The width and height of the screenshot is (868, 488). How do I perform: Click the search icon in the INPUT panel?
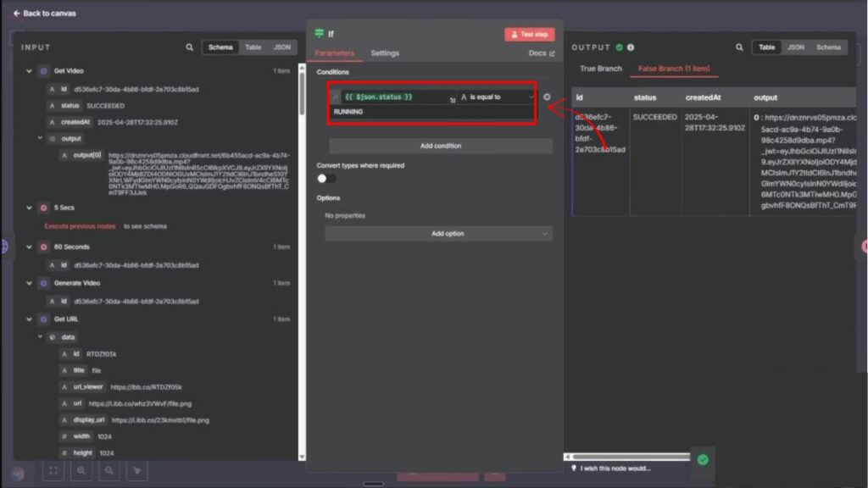pyautogui.click(x=190, y=47)
